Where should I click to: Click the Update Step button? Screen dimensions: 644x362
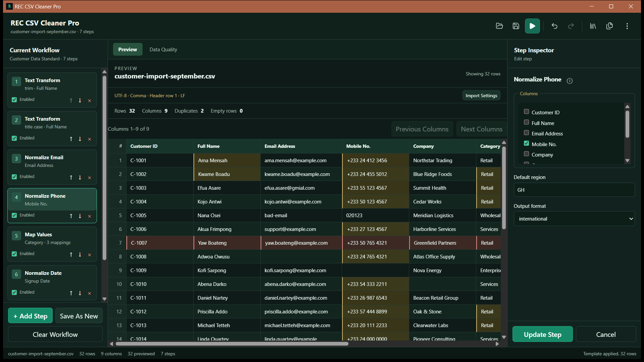[542, 335]
